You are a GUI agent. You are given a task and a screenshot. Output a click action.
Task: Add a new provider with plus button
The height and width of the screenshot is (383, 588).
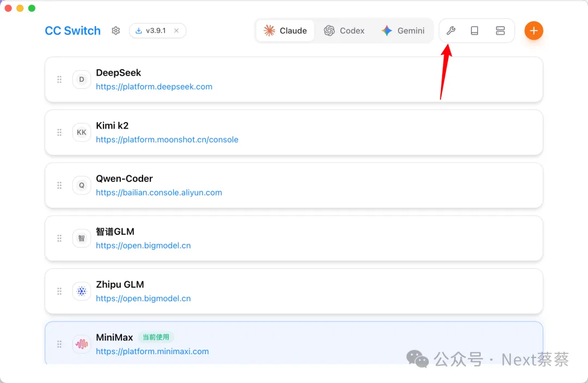(x=534, y=31)
